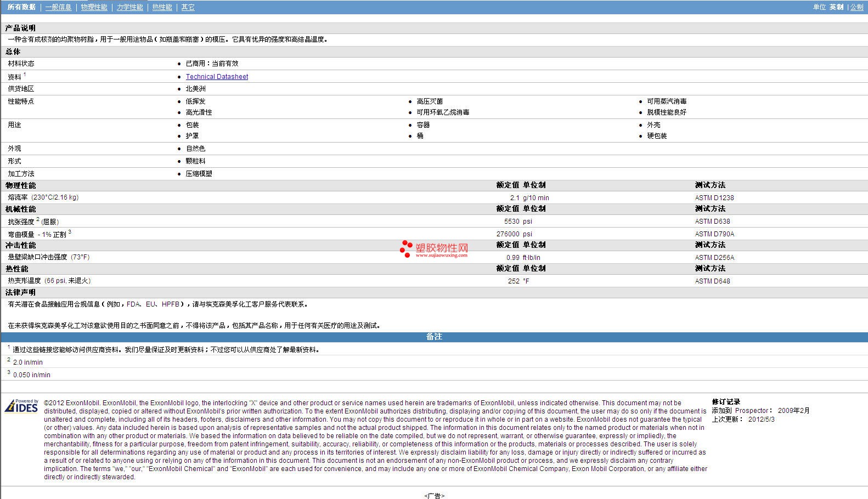Click the 熔流率 (230°C/2.16 kg) row

click(x=433, y=197)
